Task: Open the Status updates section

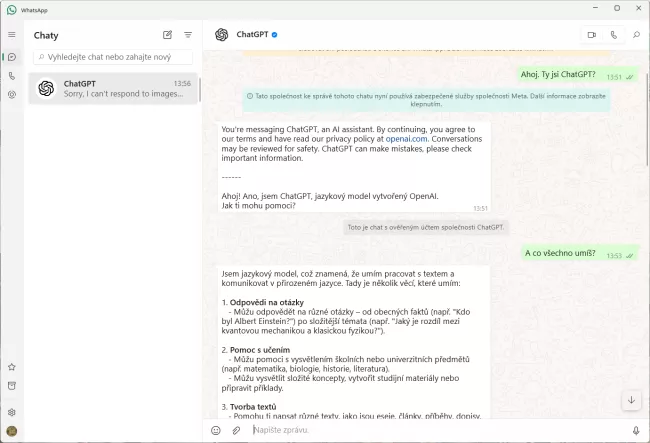Action: pos(12,95)
